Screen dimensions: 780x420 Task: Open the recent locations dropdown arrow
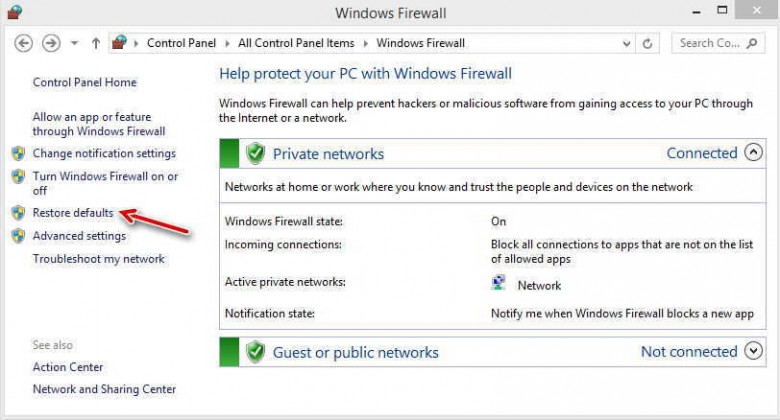tap(74, 43)
